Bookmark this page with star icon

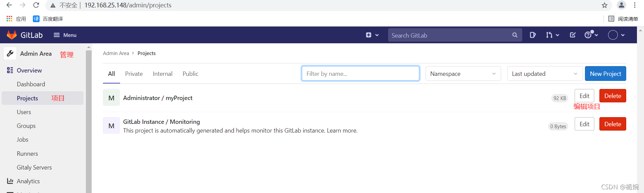(604, 5)
